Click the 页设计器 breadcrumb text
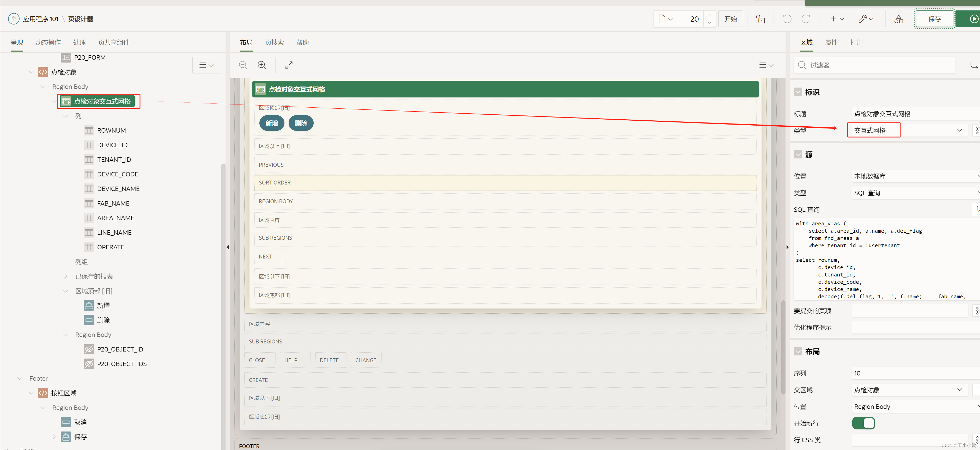980x450 pixels. coord(81,19)
